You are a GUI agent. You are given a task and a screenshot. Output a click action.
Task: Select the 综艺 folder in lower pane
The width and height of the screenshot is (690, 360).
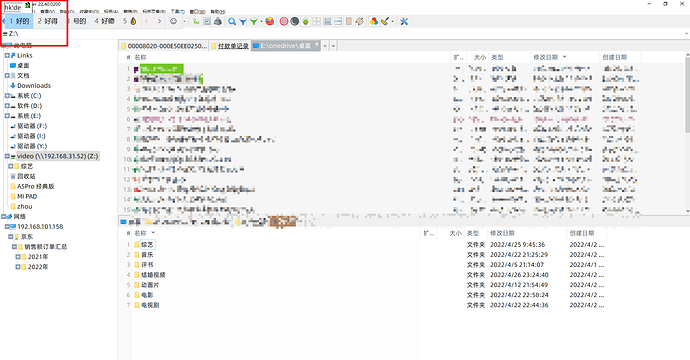click(147, 245)
